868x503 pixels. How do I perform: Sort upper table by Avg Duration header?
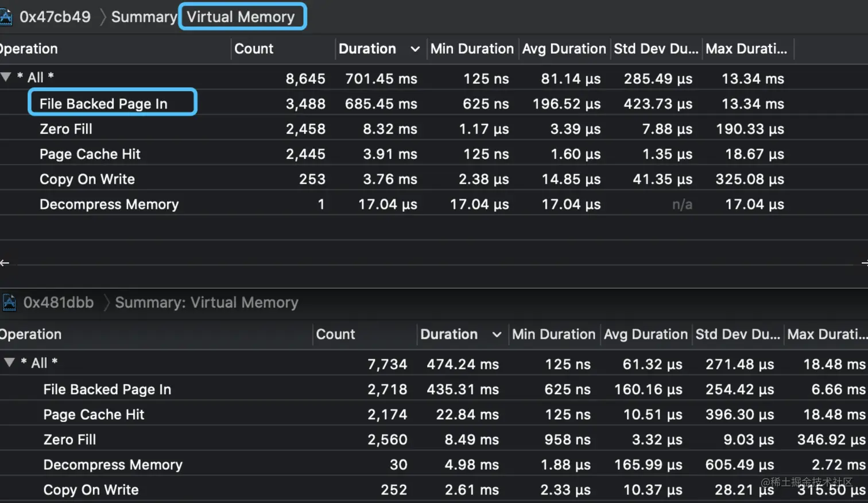[564, 49]
